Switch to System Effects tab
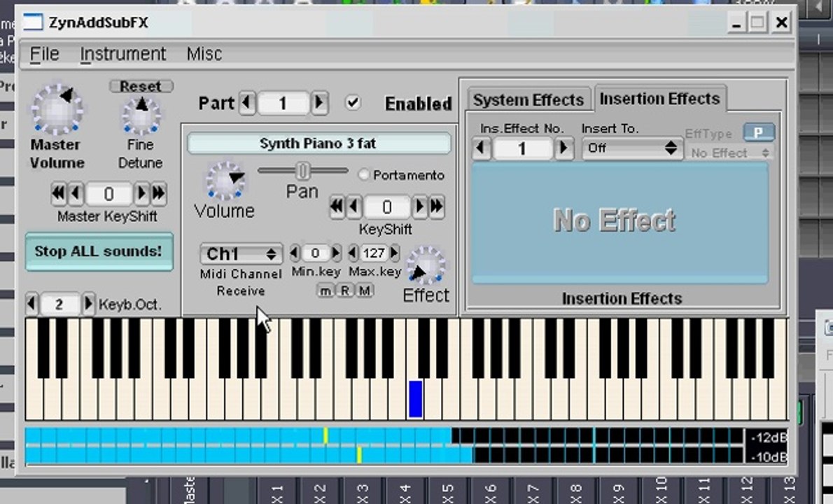The image size is (833, 504). [x=528, y=100]
